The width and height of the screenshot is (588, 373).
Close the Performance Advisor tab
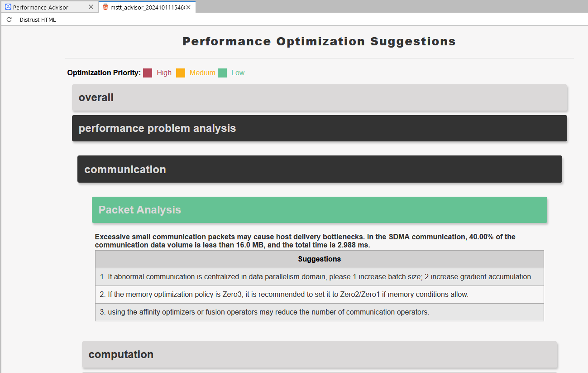[x=91, y=7]
